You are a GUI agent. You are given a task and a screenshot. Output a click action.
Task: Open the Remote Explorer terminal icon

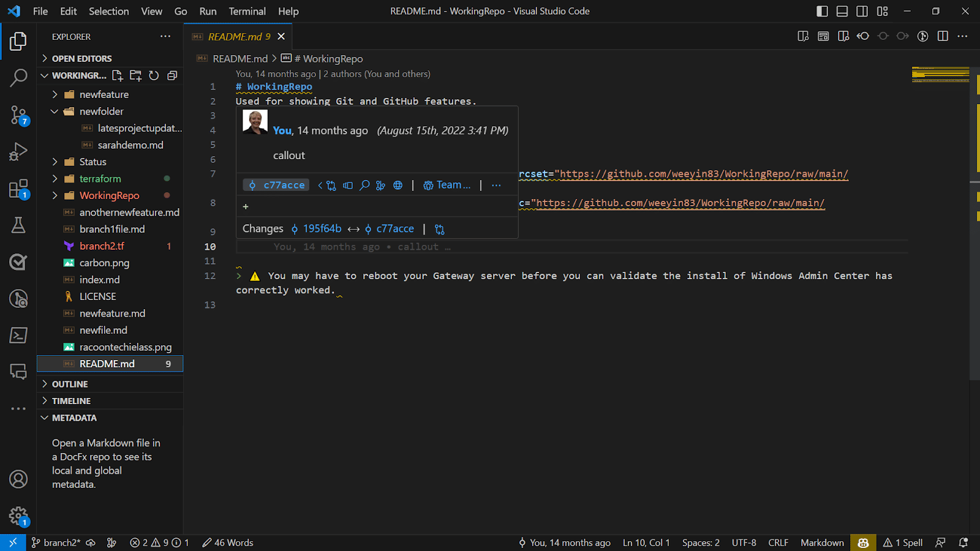(x=18, y=335)
